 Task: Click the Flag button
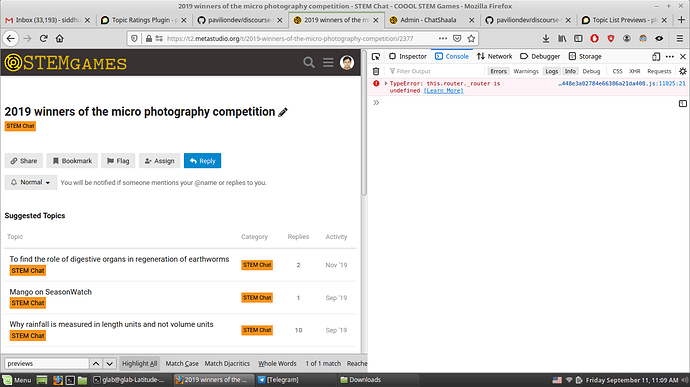(118, 161)
